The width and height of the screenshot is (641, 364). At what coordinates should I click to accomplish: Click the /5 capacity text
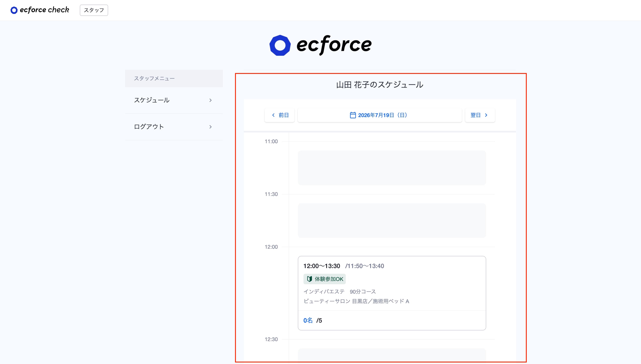pos(319,320)
